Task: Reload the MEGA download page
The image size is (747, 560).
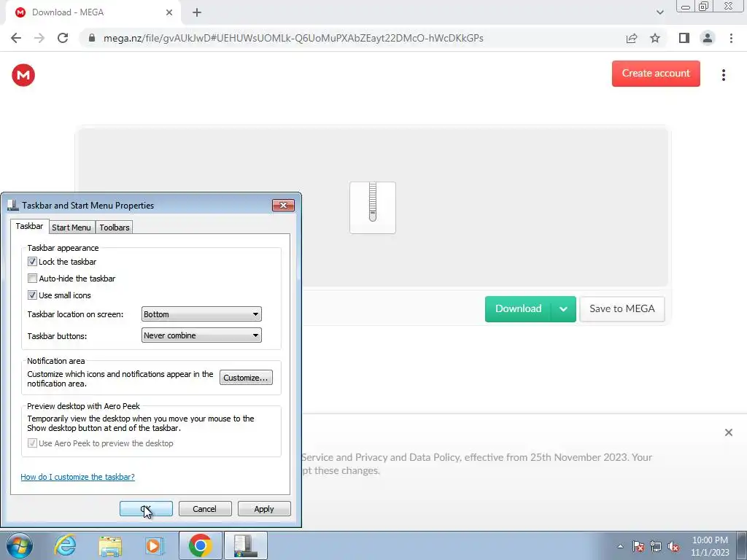Action: (x=63, y=38)
